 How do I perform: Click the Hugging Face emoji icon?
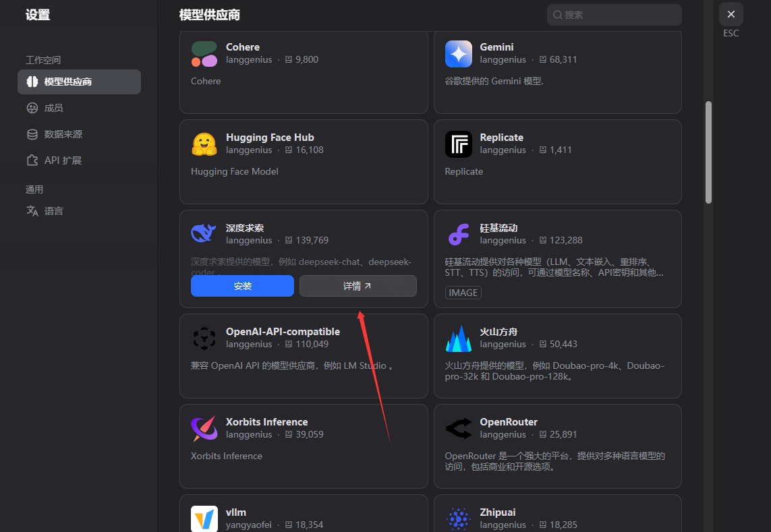[204, 144]
